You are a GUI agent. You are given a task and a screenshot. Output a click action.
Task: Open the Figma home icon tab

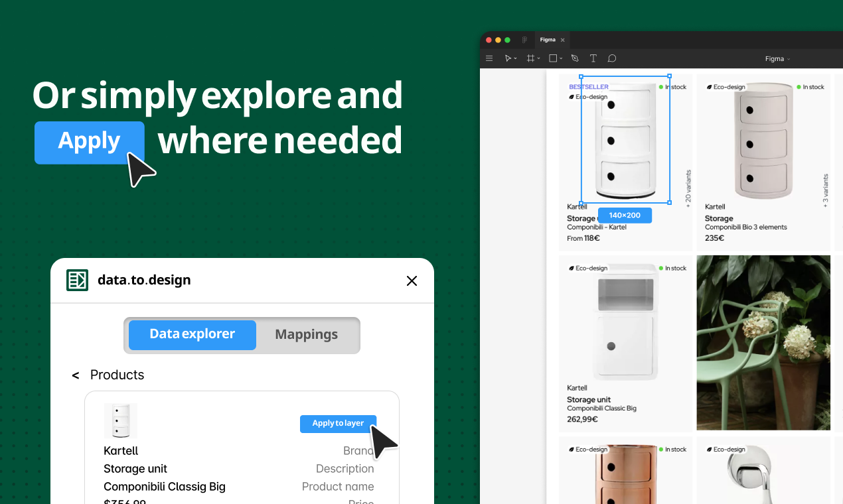tap(524, 40)
